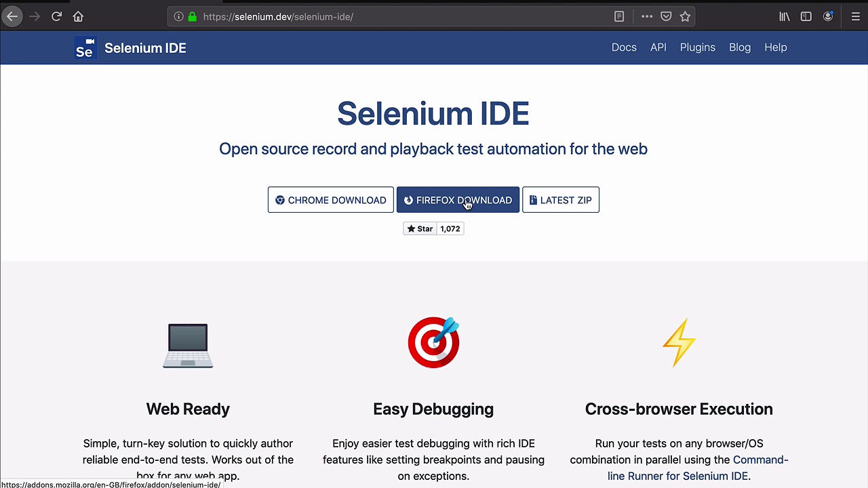Click the Firefox Download button
The image size is (868, 488).
[458, 200]
